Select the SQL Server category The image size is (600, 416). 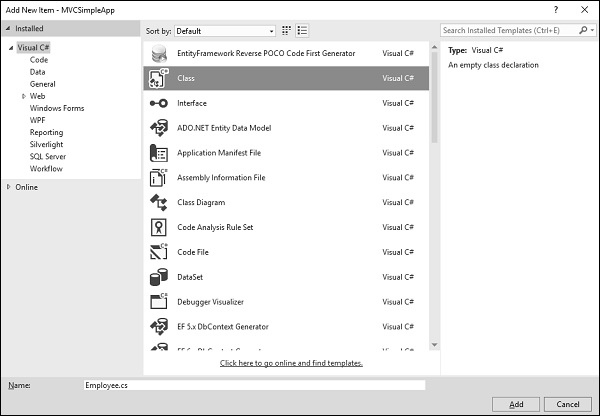coord(49,156)
